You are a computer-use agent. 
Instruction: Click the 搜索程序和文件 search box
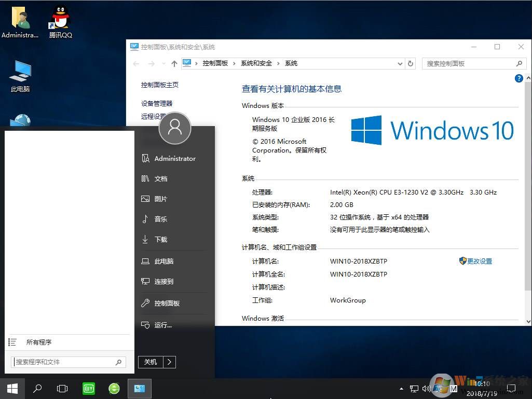coord(64,362)
